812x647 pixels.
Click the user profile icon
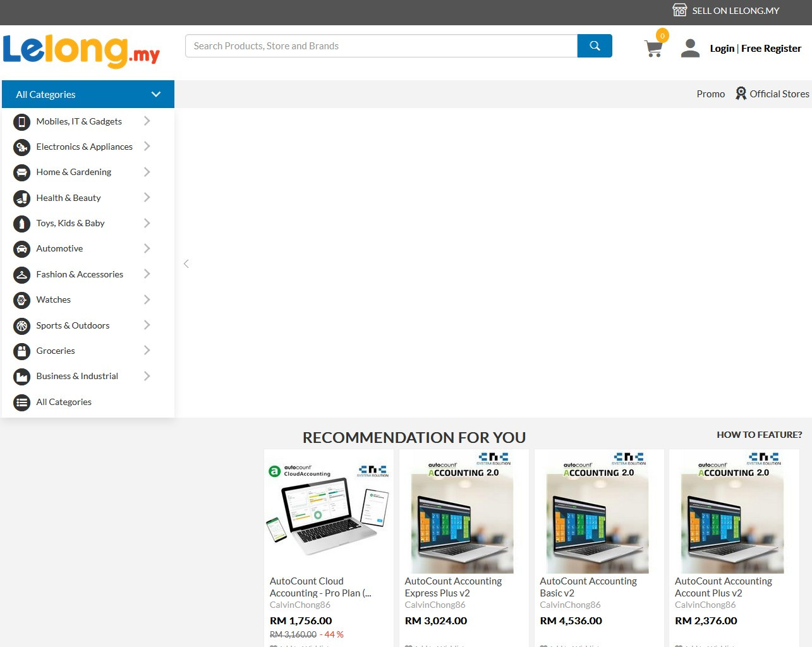pyautogui.click(x=690, y=48)
